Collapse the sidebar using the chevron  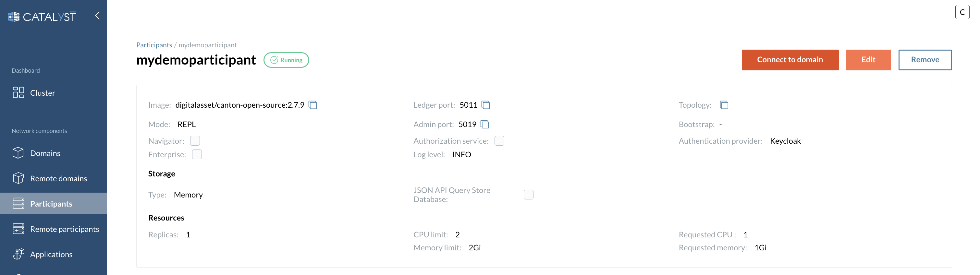click(97, 16)
